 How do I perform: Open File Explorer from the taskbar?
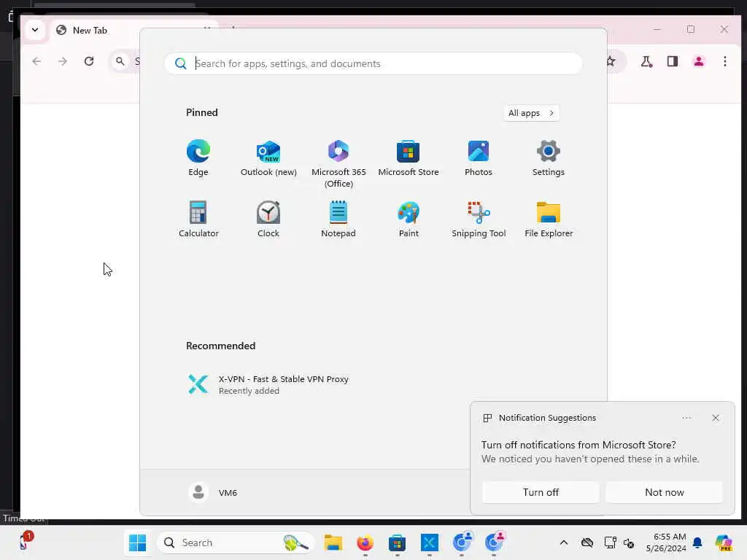point(333,542)
